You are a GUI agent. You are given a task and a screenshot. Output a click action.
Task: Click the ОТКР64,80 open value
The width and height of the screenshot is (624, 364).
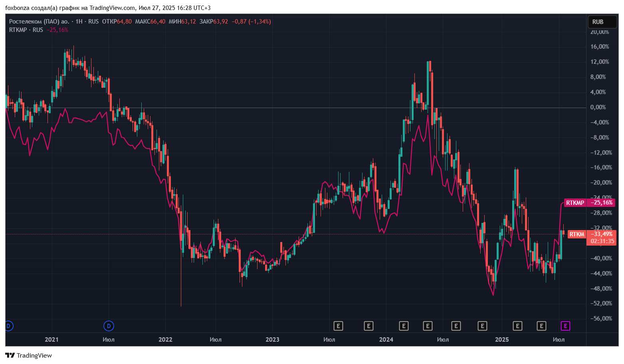tap(117, 22)
